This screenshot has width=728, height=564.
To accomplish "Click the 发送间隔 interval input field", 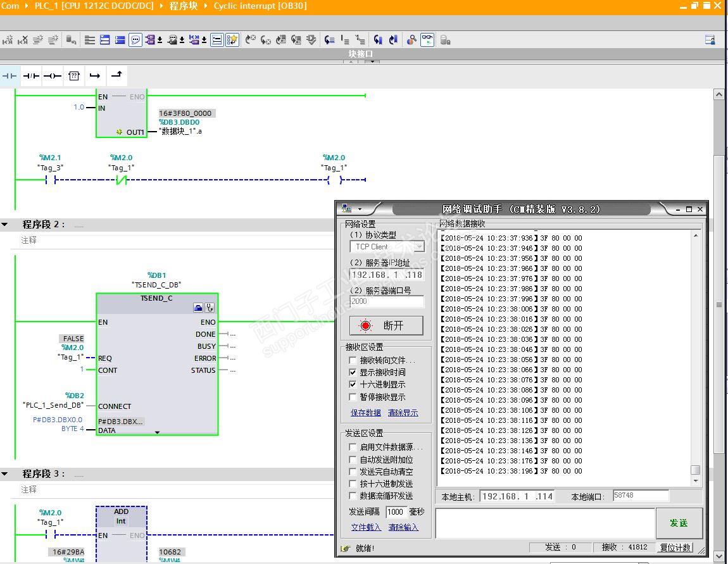I will click(396, 512).
